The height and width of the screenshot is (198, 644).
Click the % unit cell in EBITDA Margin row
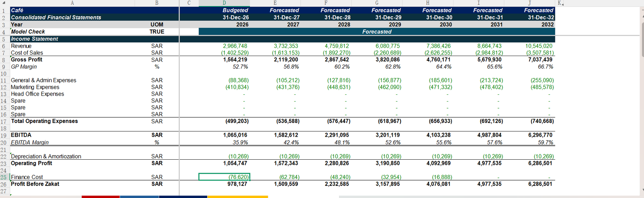pyautogui.click(x=157, y=142)
